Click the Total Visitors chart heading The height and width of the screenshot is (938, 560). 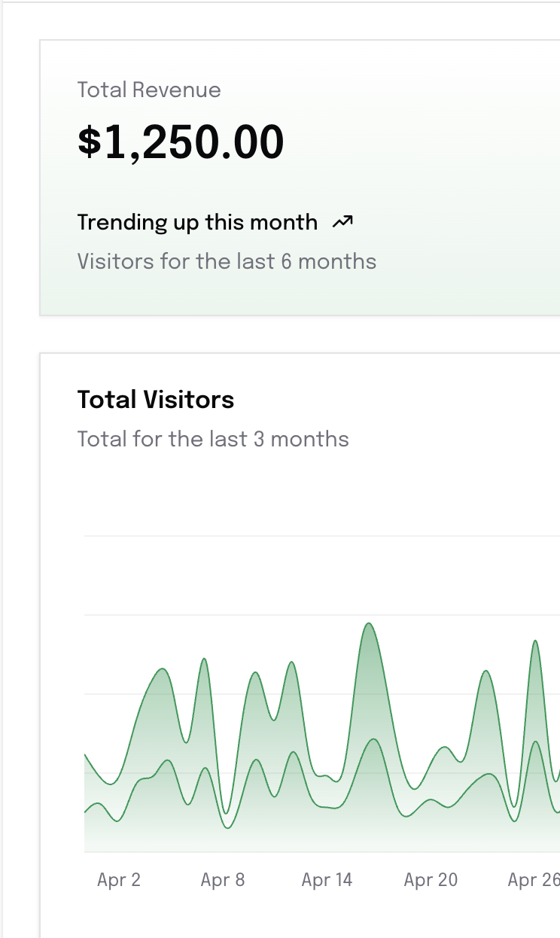pos(156,399)
